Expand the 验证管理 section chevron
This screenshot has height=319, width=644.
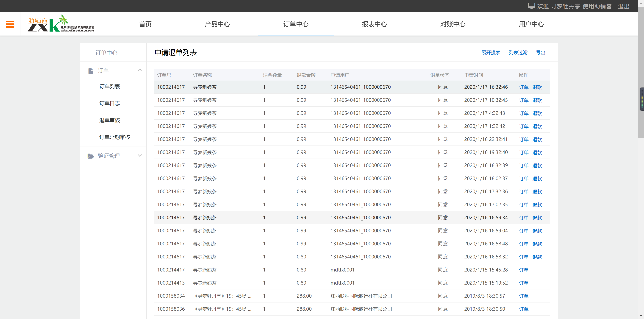click(140, 156)
